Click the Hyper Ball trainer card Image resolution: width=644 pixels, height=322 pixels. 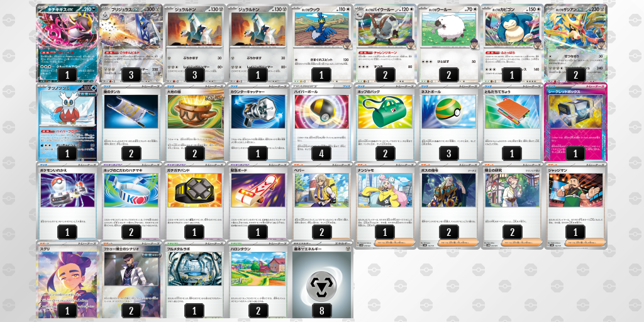pyautogui.click(x=321, y=122)
